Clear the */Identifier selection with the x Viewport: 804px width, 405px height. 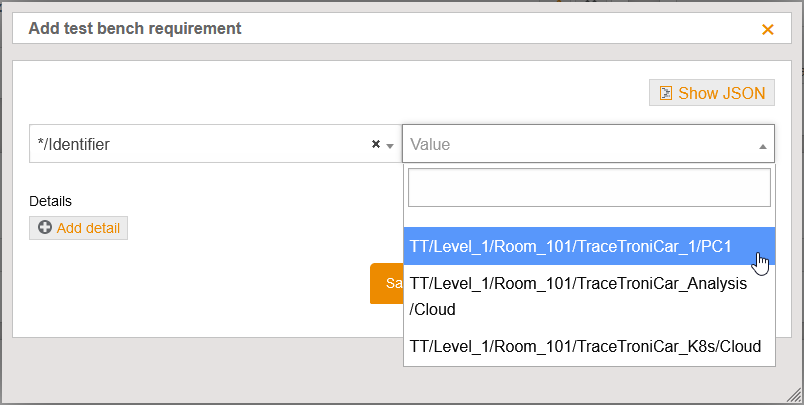(376, 144)
